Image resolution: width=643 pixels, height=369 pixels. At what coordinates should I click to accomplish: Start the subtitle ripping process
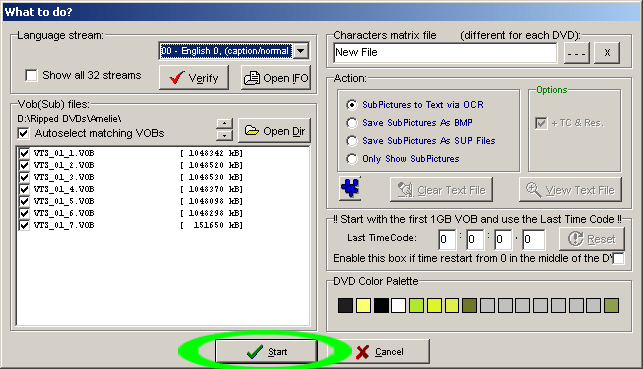click(x=266, y=351)
